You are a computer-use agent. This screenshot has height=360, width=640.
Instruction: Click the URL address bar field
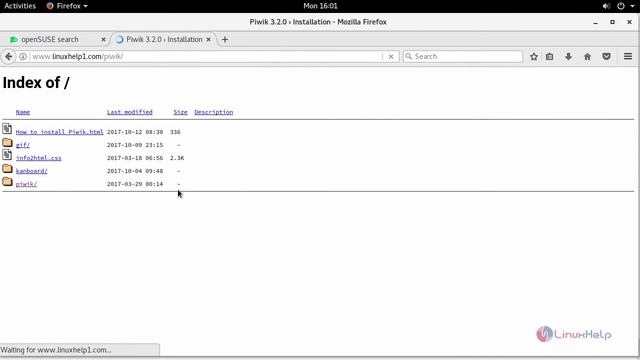(x=206, y=56)
